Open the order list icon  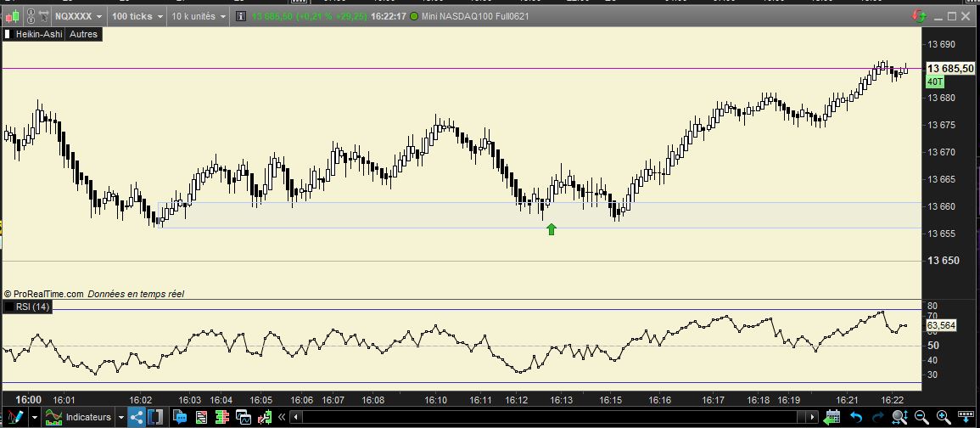click(201, 417)
